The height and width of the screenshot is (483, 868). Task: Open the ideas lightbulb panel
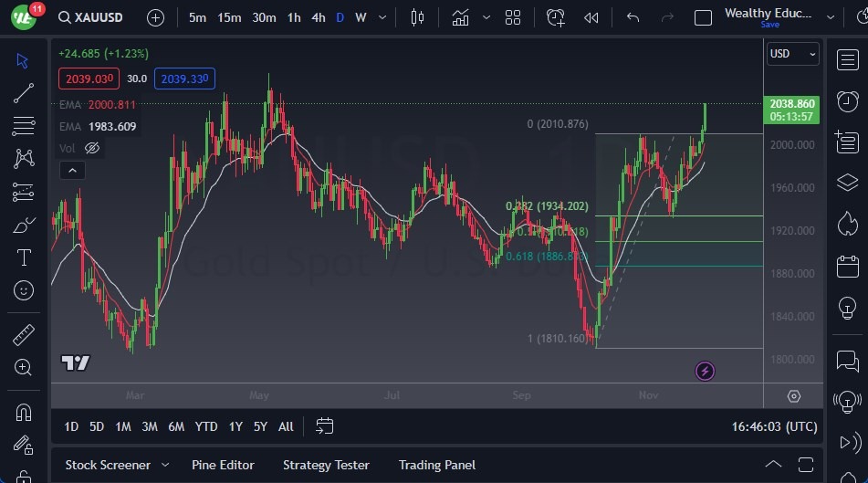tap(848, 308)
